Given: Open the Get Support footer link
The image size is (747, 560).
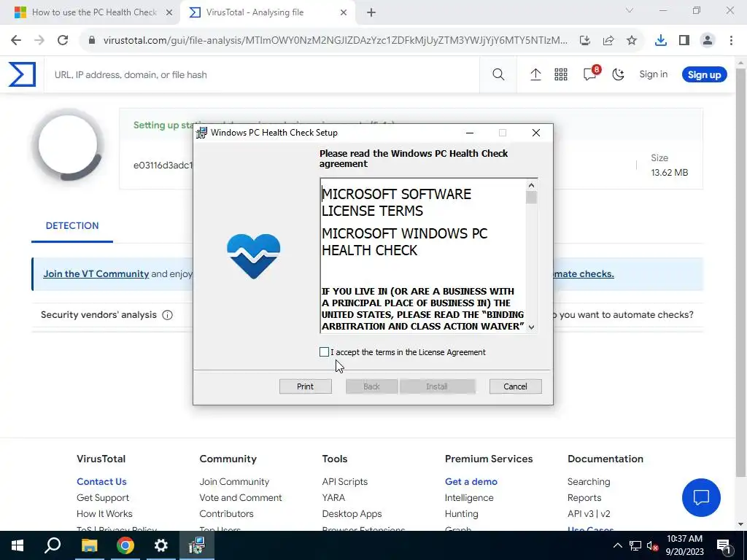Looking at the screenshot, I should [103, 497].
